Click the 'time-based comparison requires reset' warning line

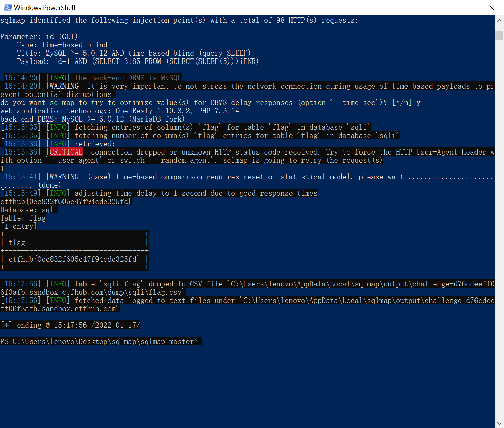click(x=248, y=181)
